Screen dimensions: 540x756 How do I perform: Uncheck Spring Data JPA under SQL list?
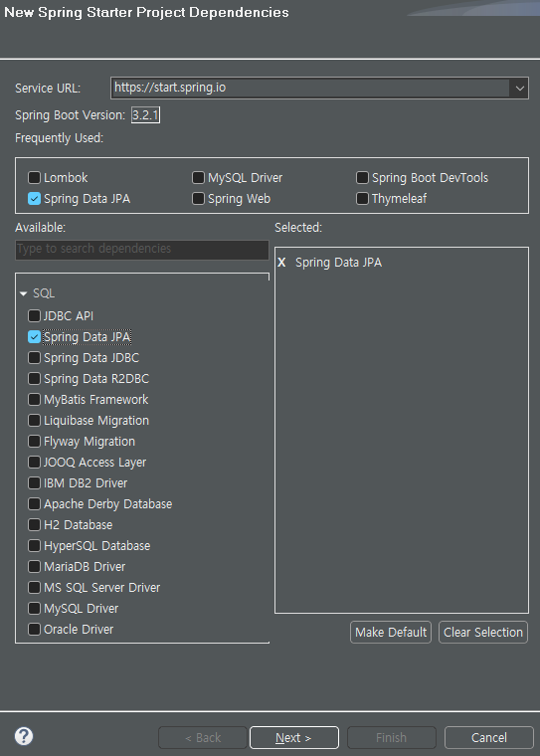tap(34, 336)
